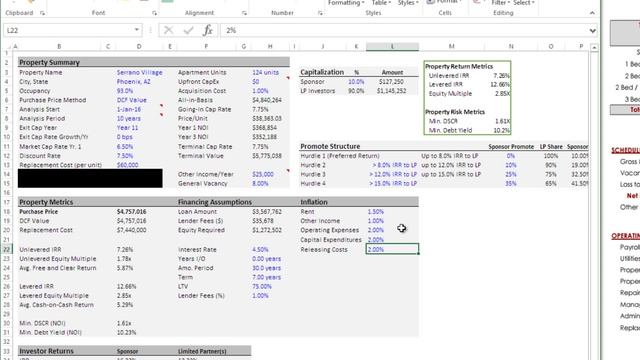Viewport: 640px width, 360px height.
Task: Open Conditional Formatting dropdown
Action: click(x=347, y=3)
